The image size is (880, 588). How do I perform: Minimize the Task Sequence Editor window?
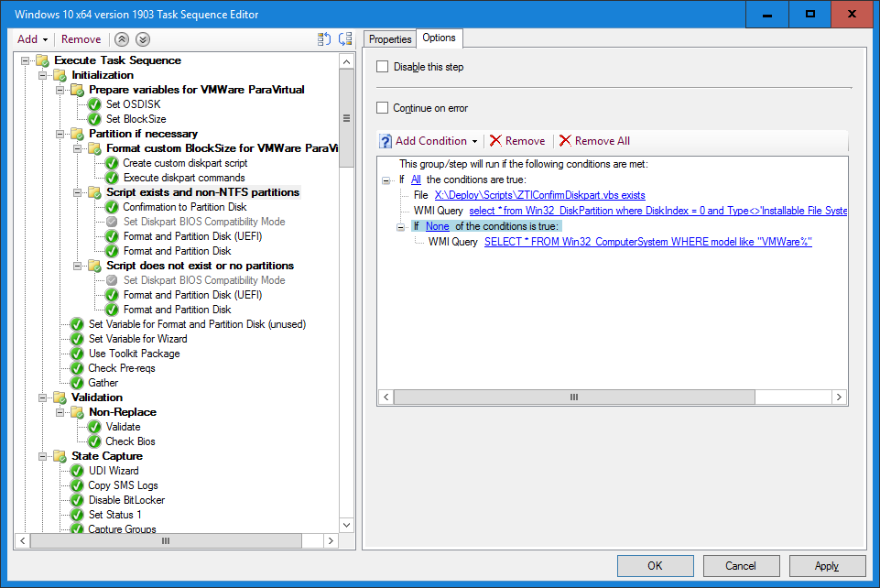767,15
